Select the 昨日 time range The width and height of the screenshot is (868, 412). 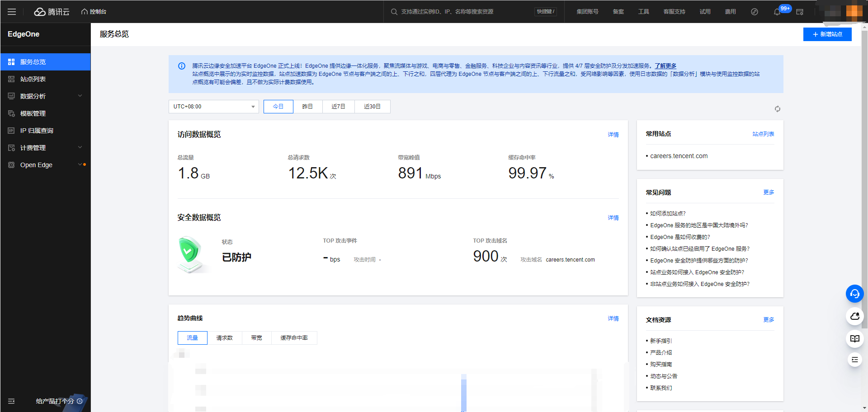307,107
